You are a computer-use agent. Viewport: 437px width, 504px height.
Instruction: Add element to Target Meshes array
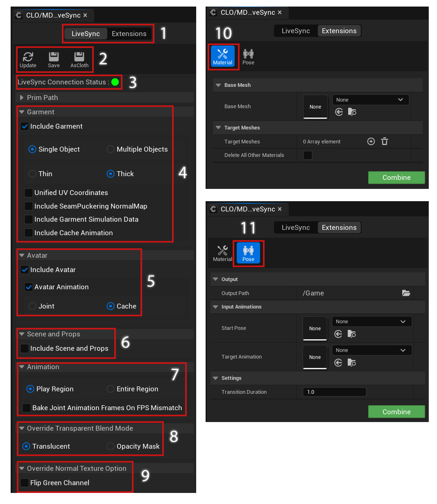pyautogui.click(x=371, y=141)
